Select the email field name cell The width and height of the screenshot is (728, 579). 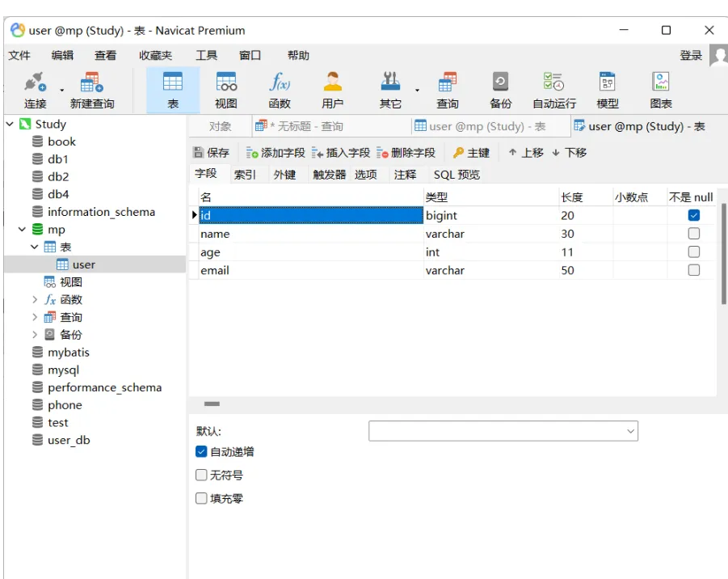[x=311, y=270]
